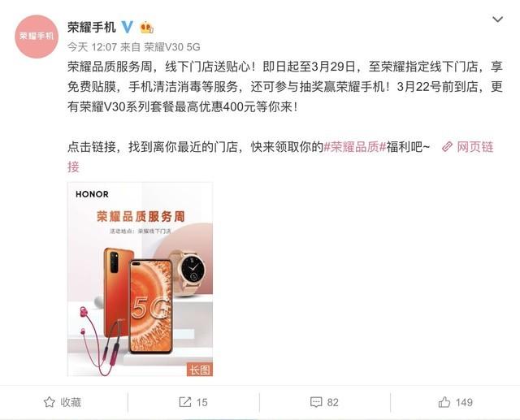Click the emoji member badge icon
Viewport: 520px width, 420px height.
[146, 27]
